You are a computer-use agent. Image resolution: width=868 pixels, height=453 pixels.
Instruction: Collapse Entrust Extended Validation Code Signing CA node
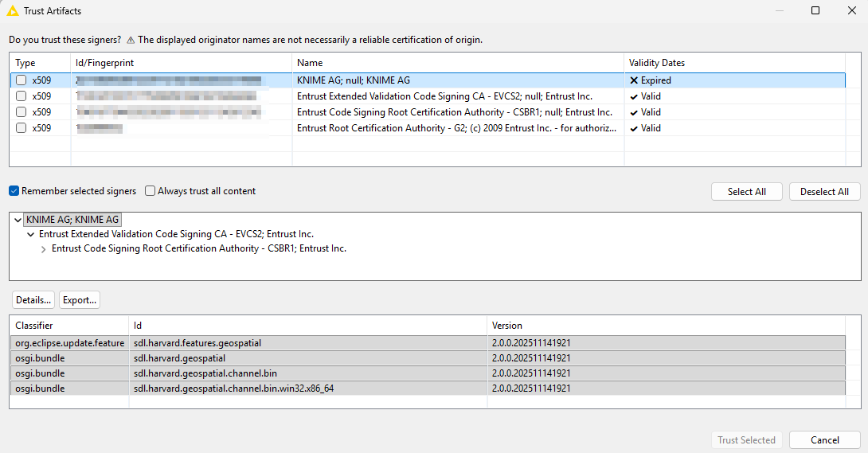[x=31, y=234]
